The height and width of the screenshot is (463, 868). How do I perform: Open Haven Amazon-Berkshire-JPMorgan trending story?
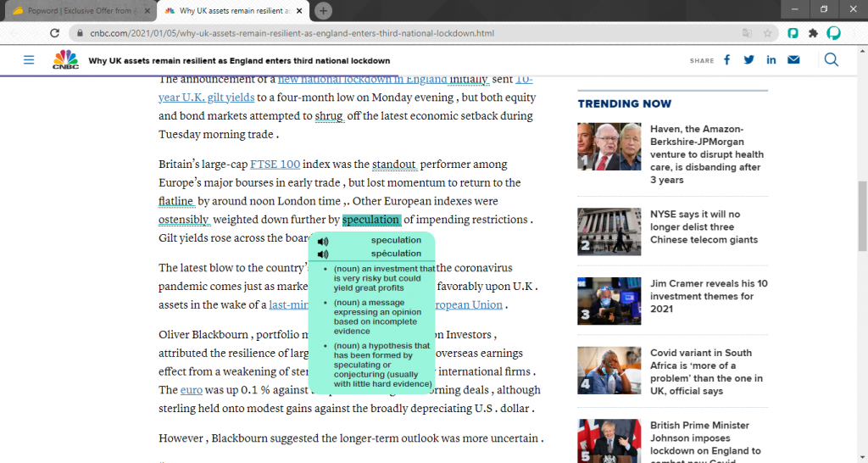click(x=707, y=154)
